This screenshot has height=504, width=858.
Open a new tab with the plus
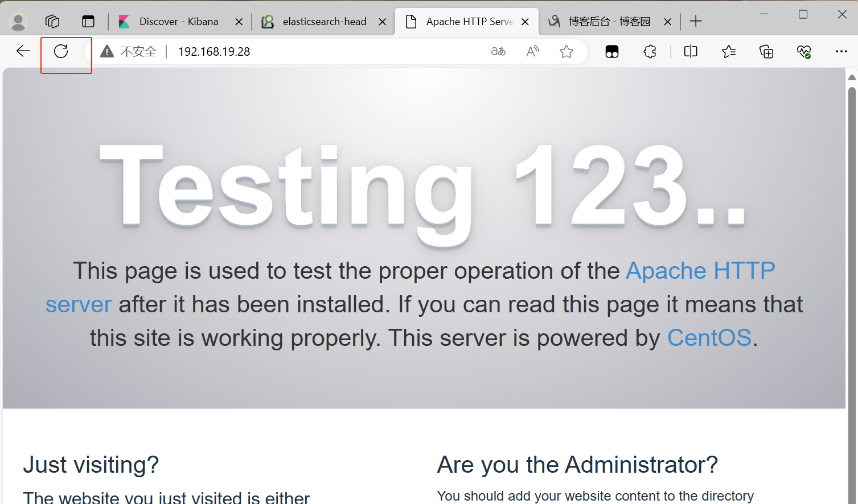[696, 22]
